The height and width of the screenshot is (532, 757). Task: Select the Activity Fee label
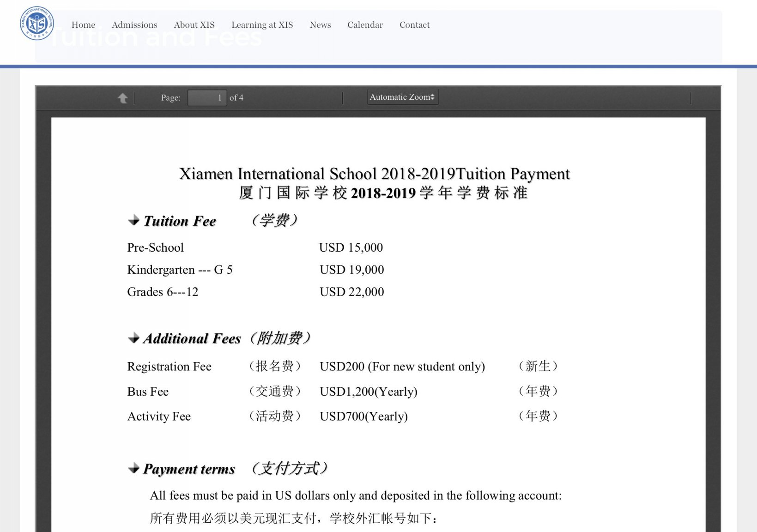[x=159, y=417]
